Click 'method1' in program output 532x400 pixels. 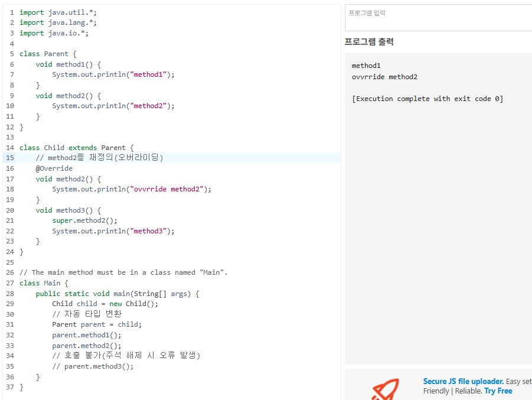(366, 66)
